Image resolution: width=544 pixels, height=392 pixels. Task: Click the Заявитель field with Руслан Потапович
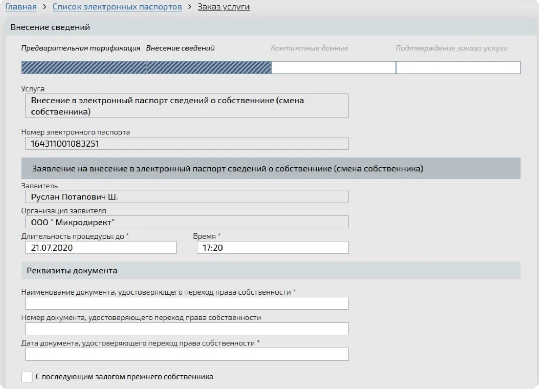pyautogui.click(x=187, y=197)
